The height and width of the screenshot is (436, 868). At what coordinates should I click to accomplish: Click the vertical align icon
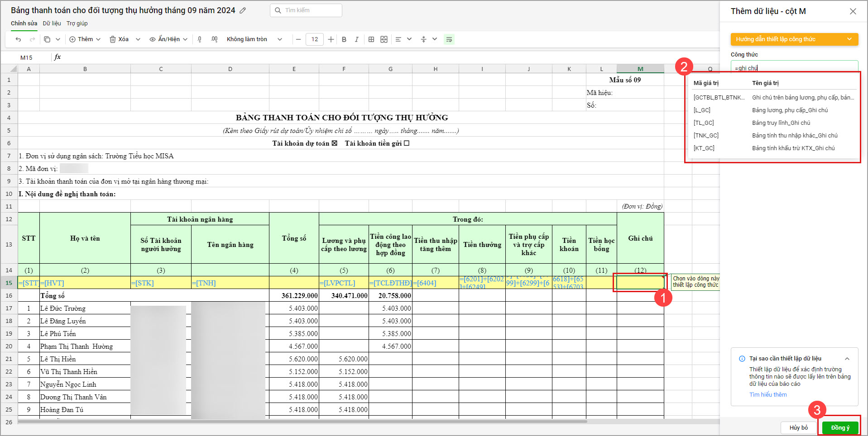click(x=424, y=39)
